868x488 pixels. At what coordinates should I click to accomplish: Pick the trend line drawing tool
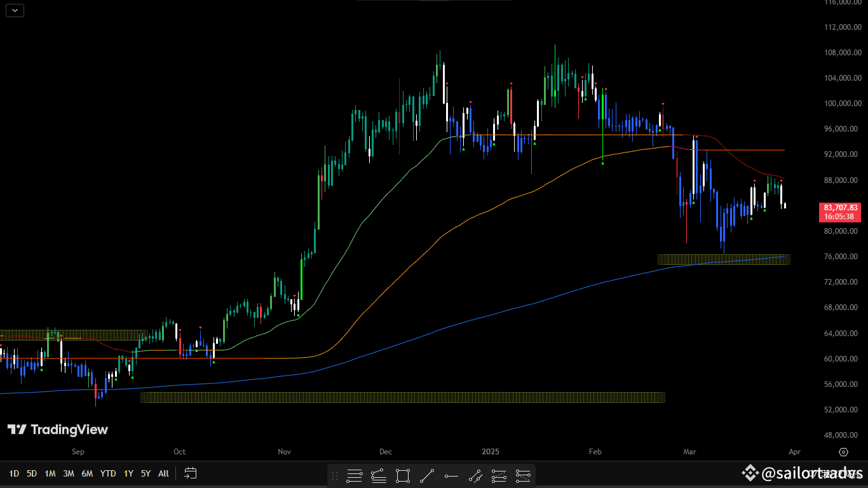coord(427,475)
